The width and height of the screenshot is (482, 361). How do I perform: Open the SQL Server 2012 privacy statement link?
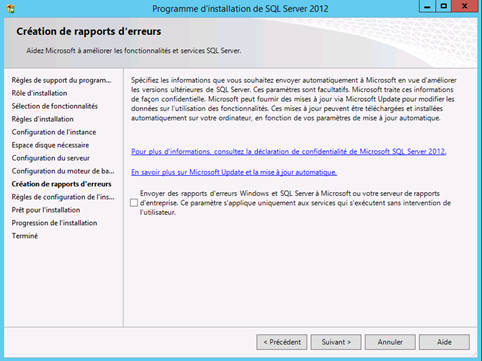coord(289,151)
